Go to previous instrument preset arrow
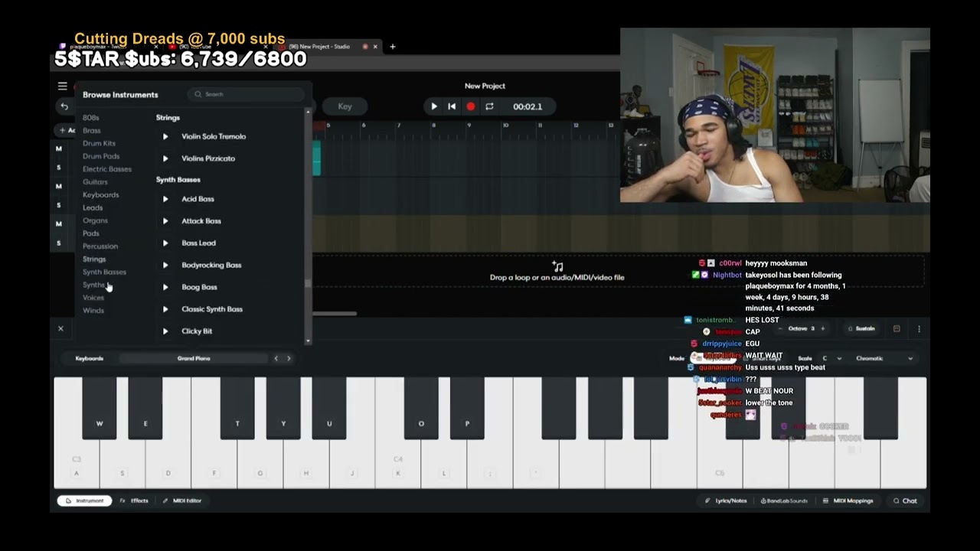Image resolution: width=980 pixels, height=551 pixels. 276,358
